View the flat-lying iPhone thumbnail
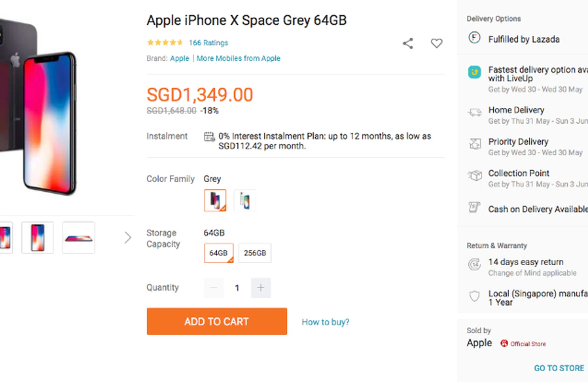 (79, 238)
